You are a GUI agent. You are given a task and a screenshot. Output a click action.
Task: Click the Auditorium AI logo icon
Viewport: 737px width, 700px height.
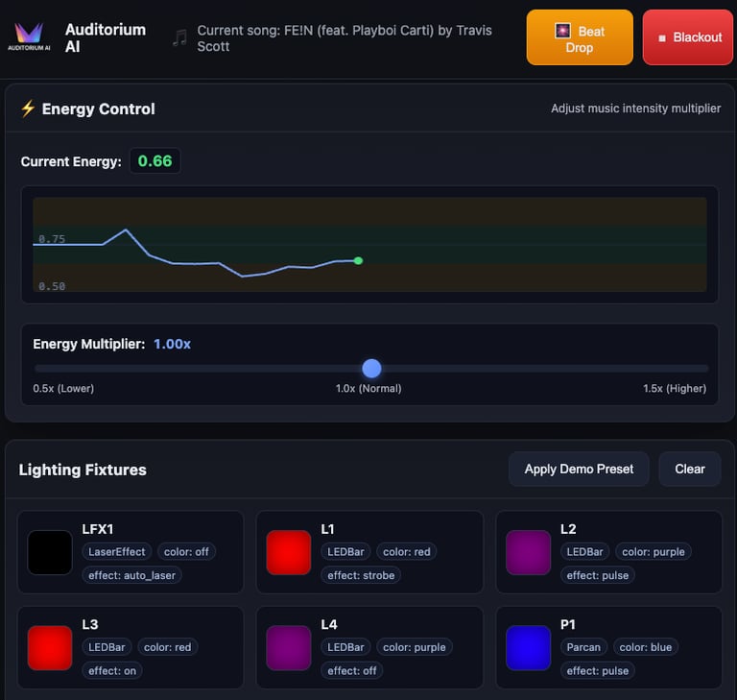pyautogui.click(x=29, y=36)
